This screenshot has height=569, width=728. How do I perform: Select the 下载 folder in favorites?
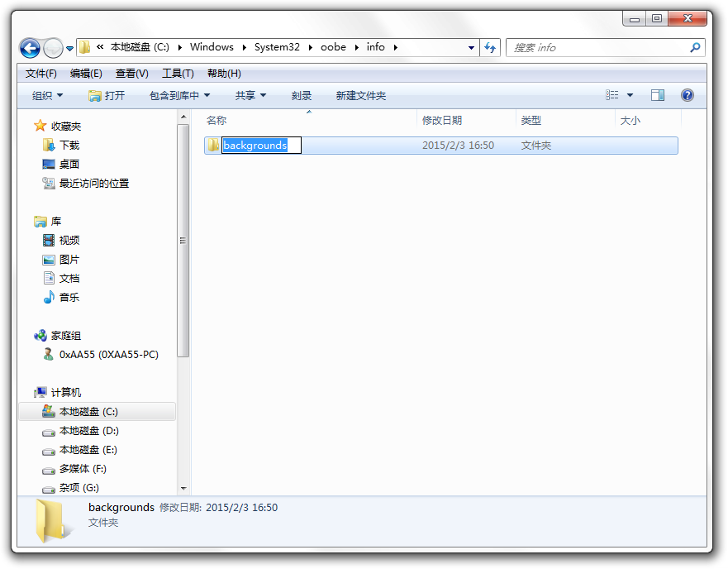(69, 146)
